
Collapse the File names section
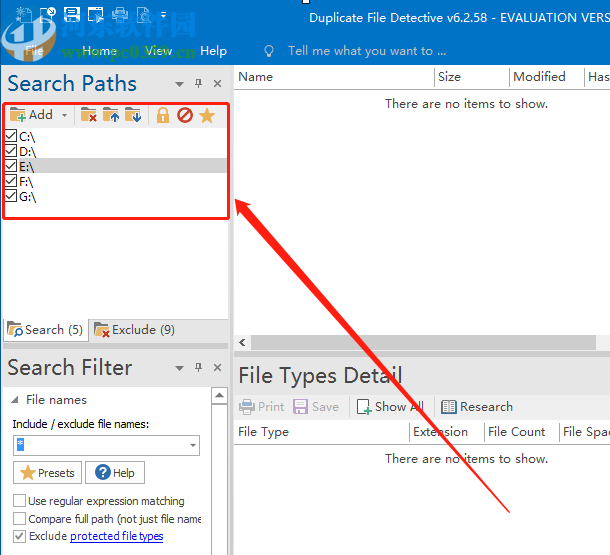tap(15, 400)
